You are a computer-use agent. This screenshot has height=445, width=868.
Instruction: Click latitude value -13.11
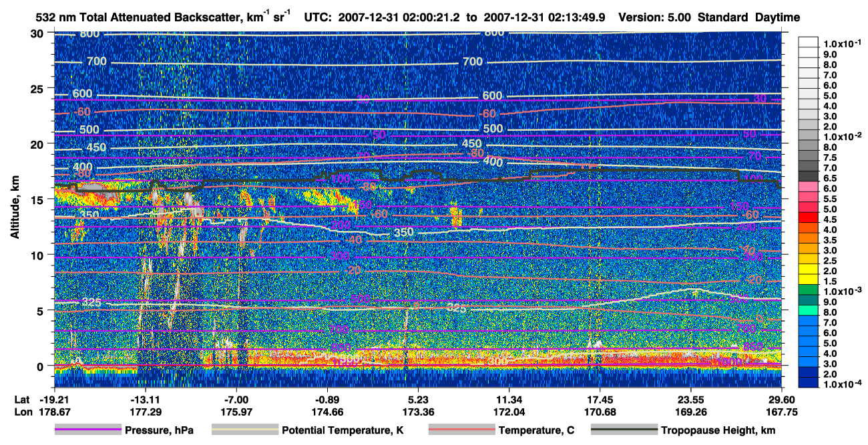(x=145, y=399)
